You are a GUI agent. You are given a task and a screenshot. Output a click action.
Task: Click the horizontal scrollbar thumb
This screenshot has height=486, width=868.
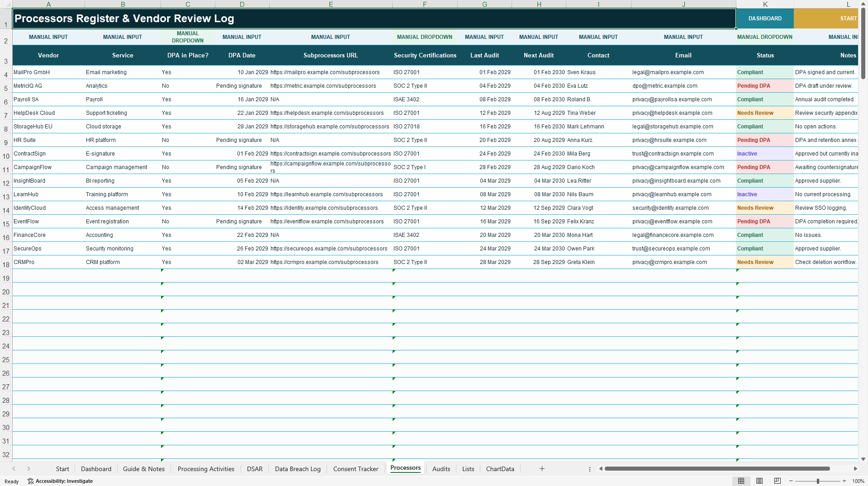click(717, 469)
